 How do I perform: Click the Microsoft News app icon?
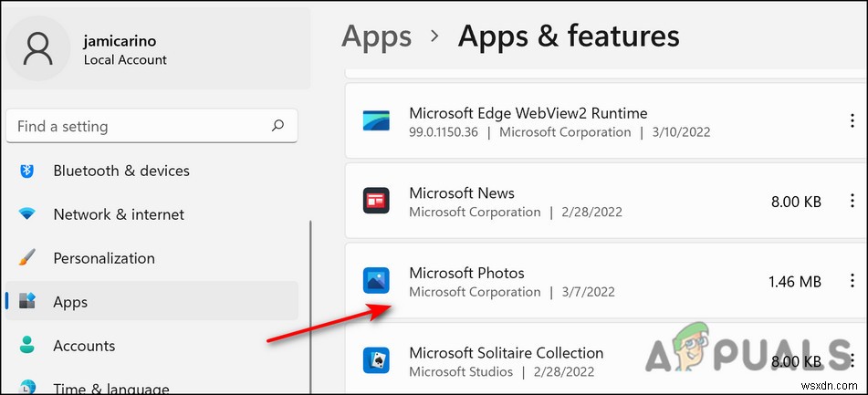click(x=376, y=202)
